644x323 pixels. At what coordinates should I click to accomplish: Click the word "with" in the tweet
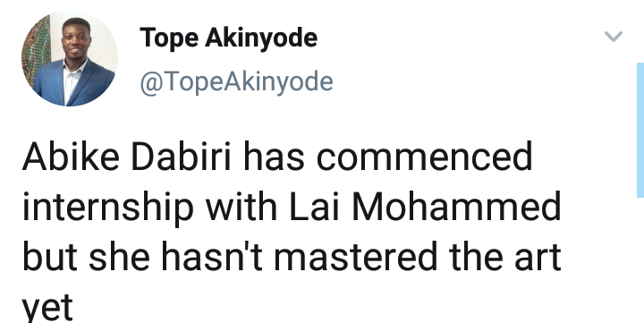tap(241, 207)
